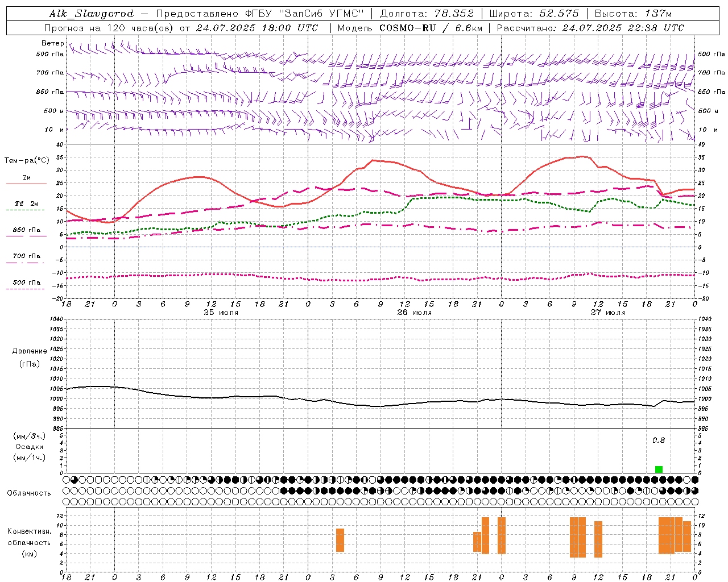
Task: Click the orange convective bar on early 26 июля
Action: [340, 540]
